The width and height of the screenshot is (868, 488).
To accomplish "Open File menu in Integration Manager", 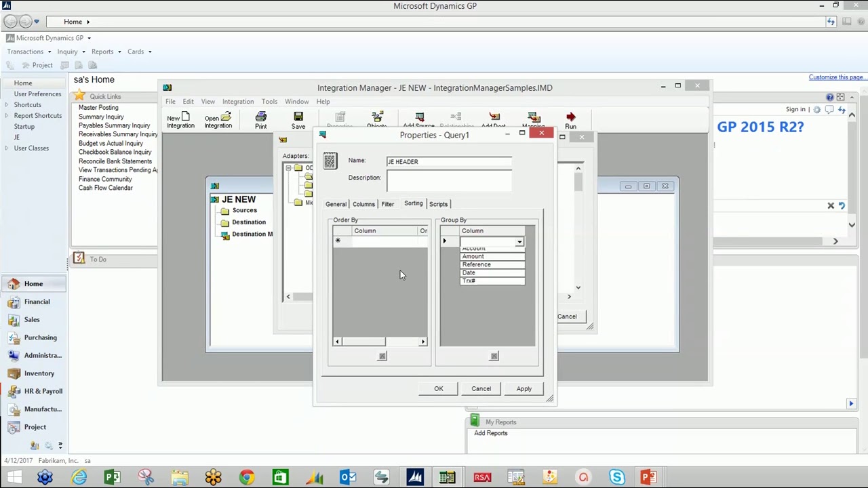I will [x=170, y=102].
